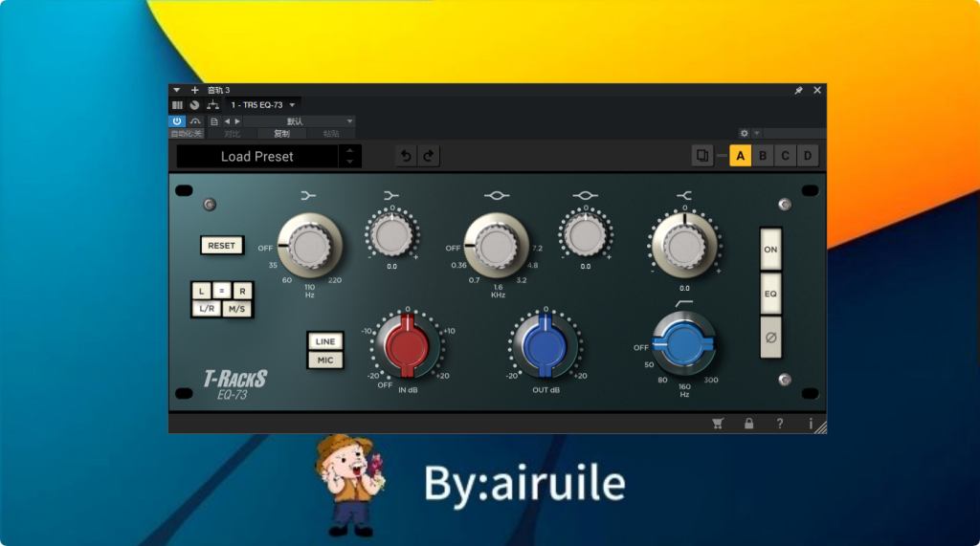Click the blue high-pass filter Hz knob
This screenshot has height=546, width=980.
click(x=683, y=343)
